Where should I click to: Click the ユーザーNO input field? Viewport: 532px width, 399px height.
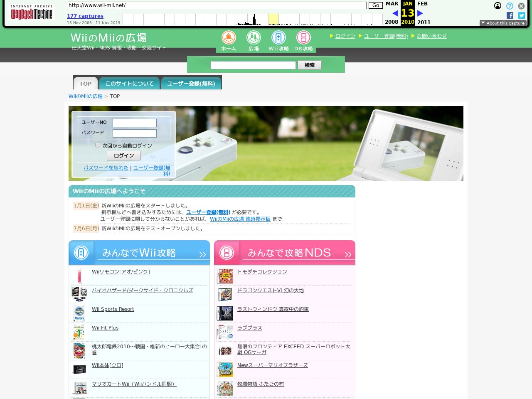click(135, 123)
